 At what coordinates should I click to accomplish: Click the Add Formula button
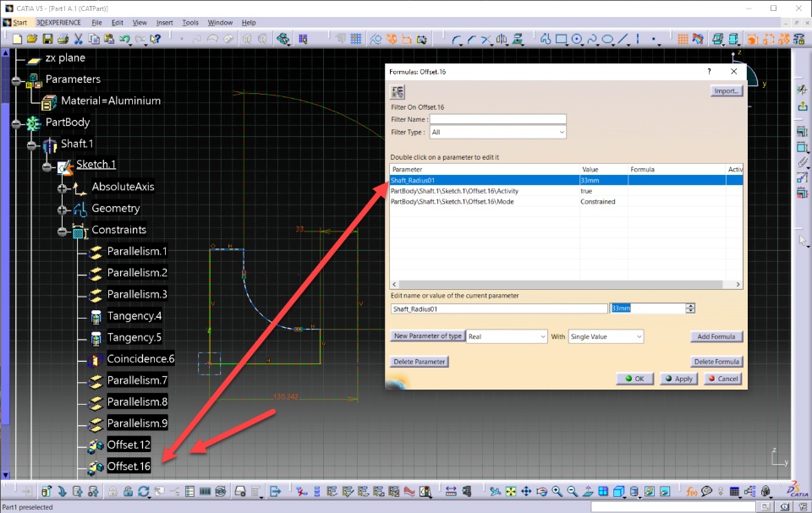716,336
